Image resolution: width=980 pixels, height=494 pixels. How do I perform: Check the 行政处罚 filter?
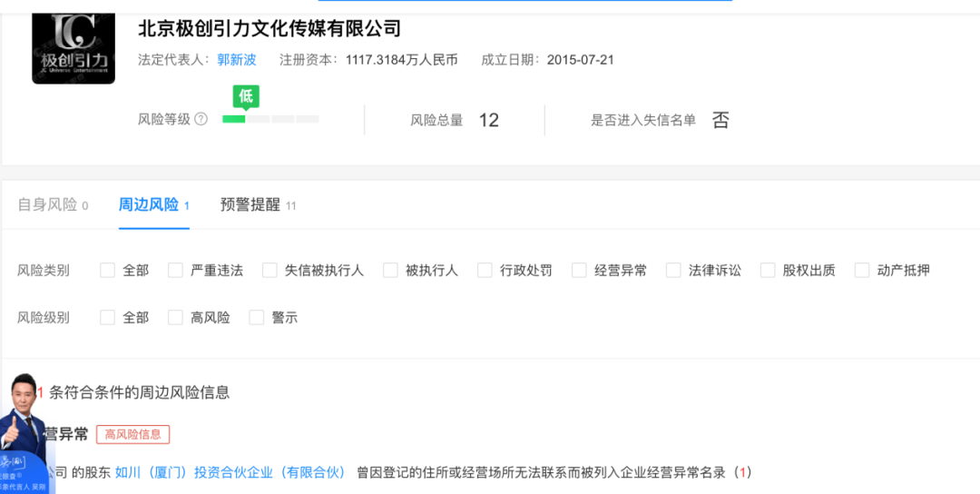485,270
